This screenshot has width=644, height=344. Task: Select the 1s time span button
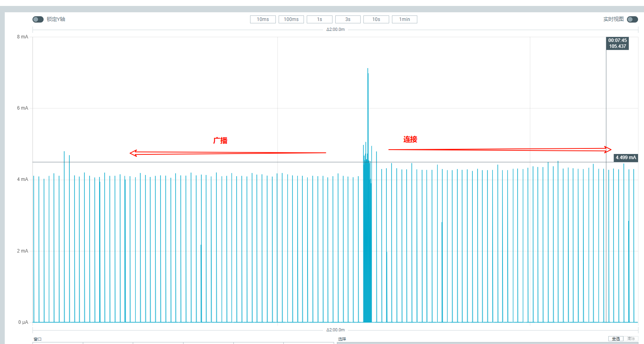click(319, 19)
